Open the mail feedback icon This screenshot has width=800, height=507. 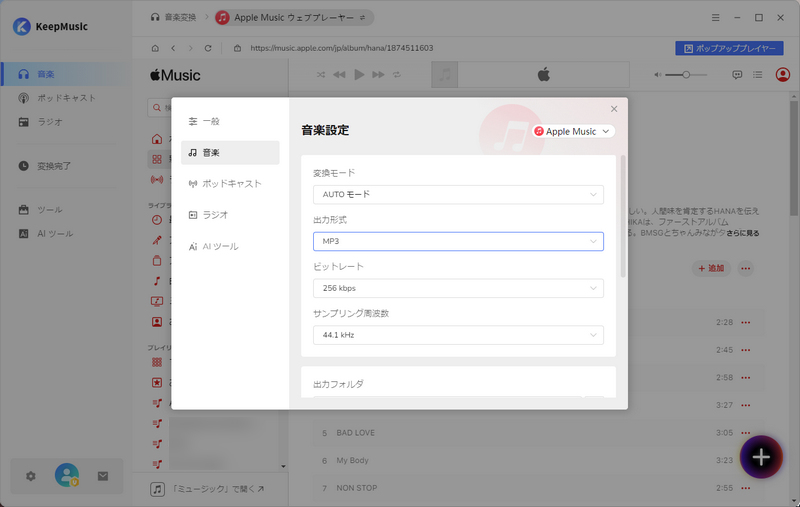coord(103,476)
